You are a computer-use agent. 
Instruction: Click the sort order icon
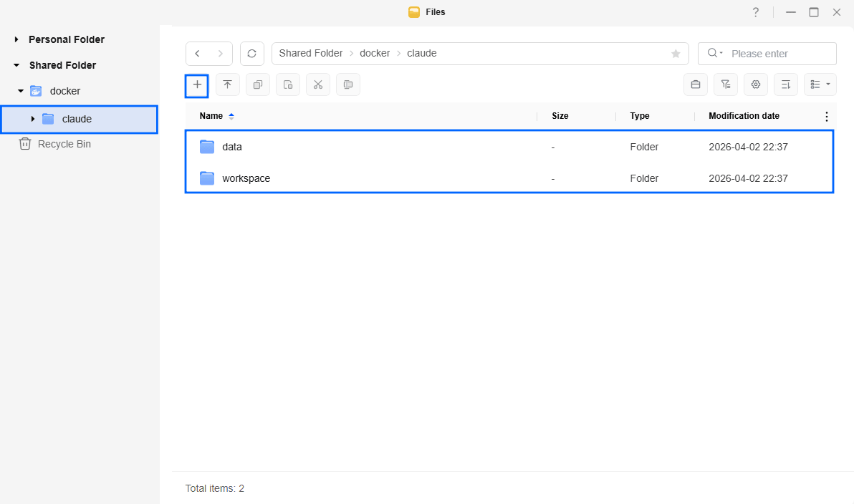coord(785,84)
